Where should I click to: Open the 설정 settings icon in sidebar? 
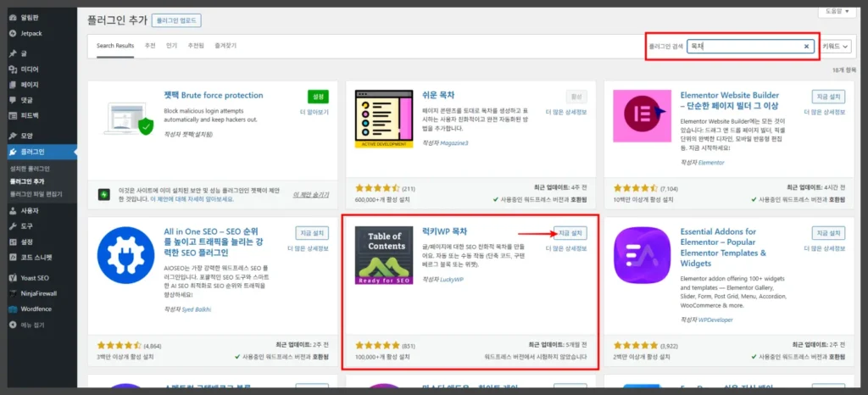[x=14, y=242]
